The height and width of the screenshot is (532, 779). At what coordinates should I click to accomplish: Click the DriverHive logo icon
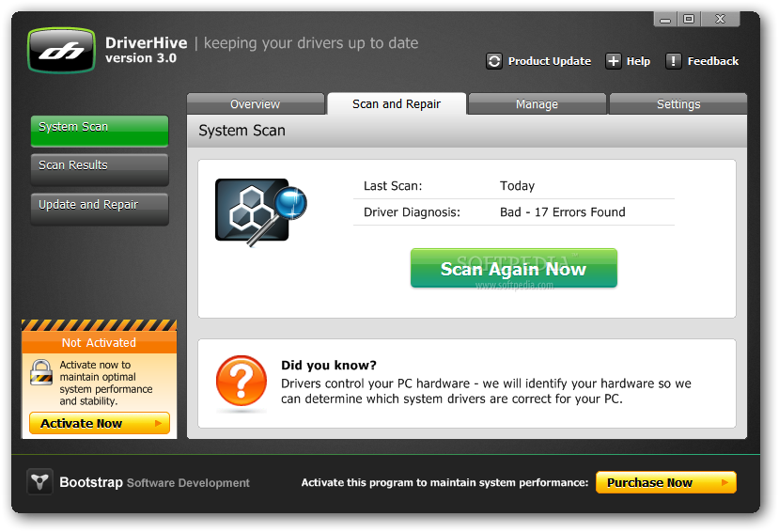(62, 51)
